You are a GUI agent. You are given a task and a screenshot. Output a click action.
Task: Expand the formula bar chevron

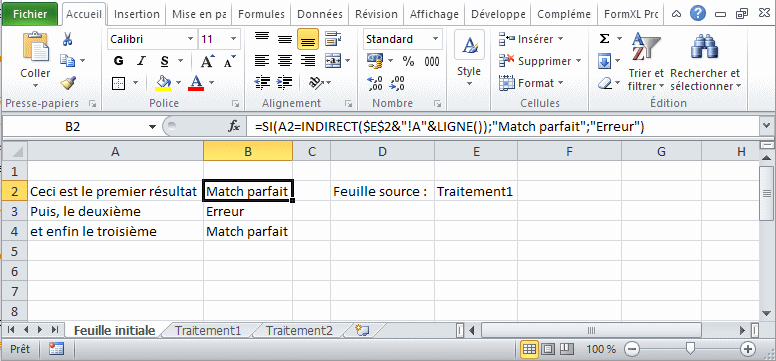[767, 126]
